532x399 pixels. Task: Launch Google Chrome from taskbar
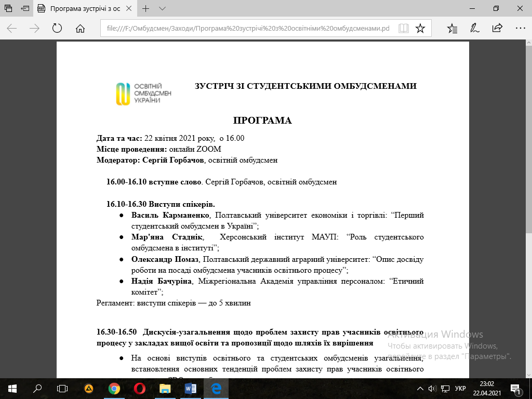[114, 388]
